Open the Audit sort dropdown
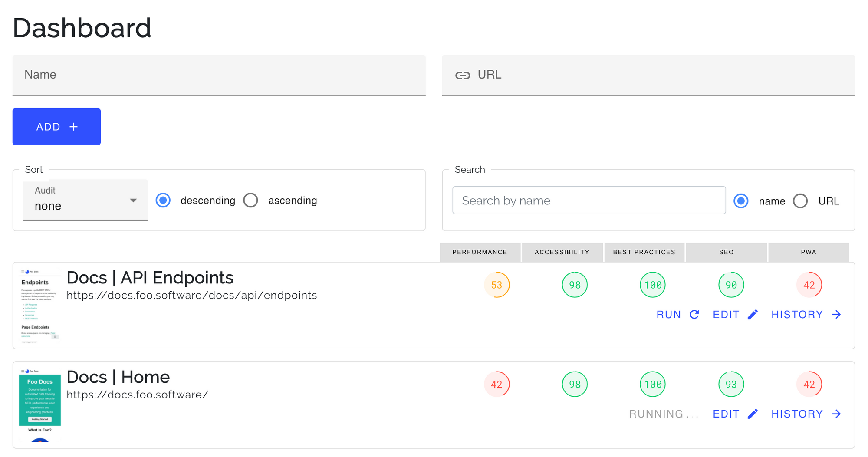This screenshot has height=457, width=868. [85, 200]
